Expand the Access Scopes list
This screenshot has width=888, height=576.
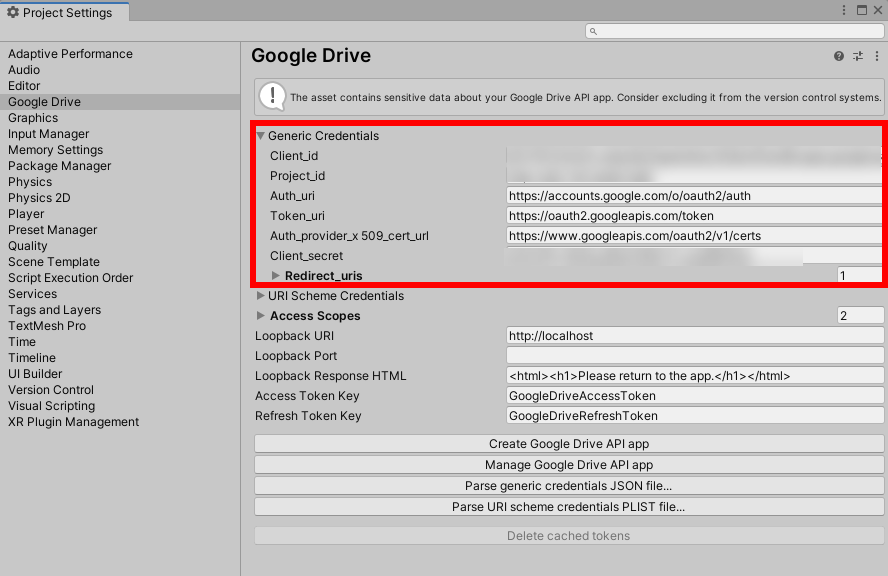point(261,315)
